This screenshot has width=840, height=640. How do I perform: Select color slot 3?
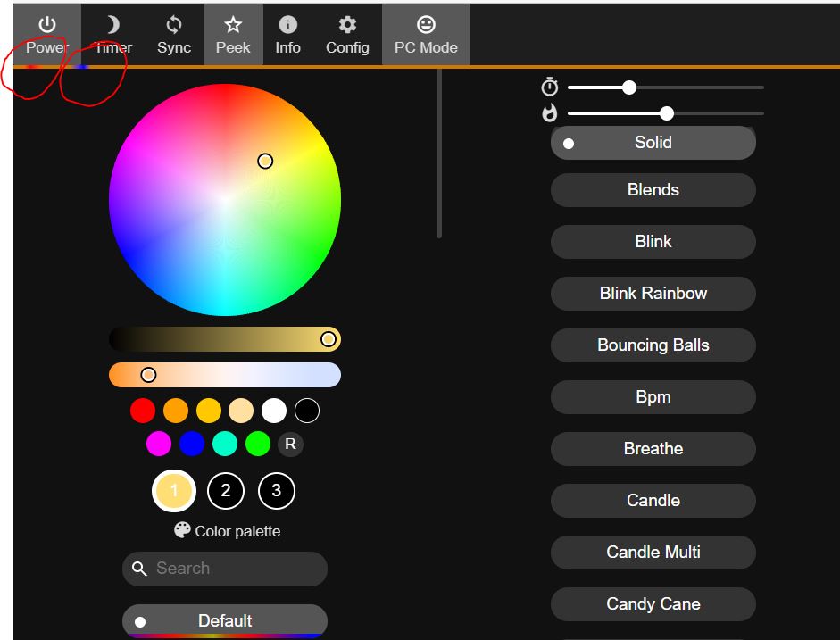[x=277, y=491]
